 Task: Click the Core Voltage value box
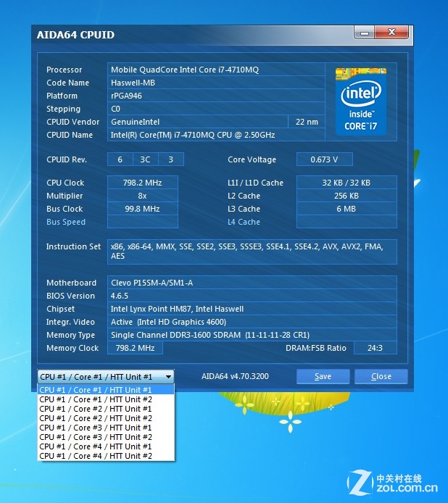pyautogui.click(x=326, y=159)
